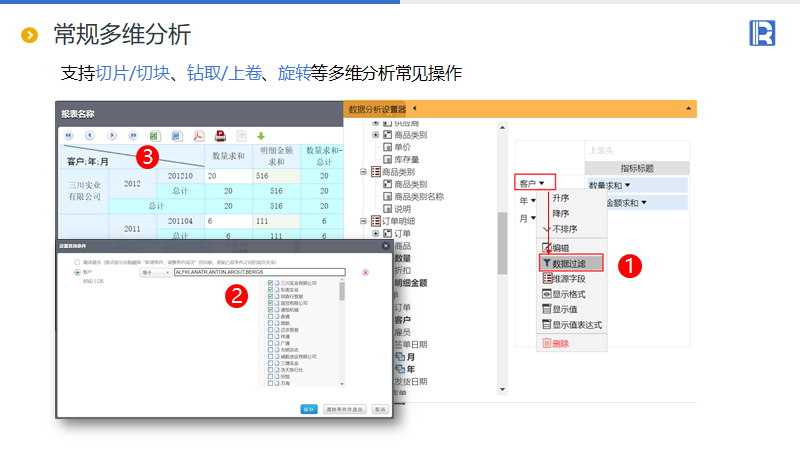
Task: Choose 数据过滤 in the context menu
Action: pos(571,263)
